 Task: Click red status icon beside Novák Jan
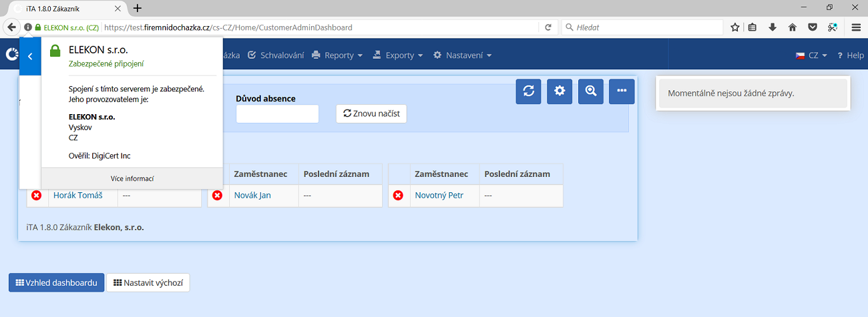[217, 196]
